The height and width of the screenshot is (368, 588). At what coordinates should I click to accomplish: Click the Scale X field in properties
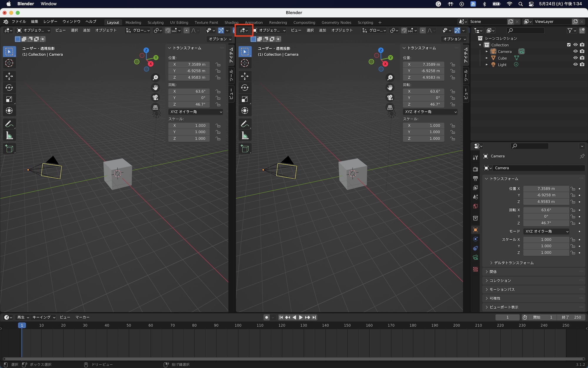point(546,240)
